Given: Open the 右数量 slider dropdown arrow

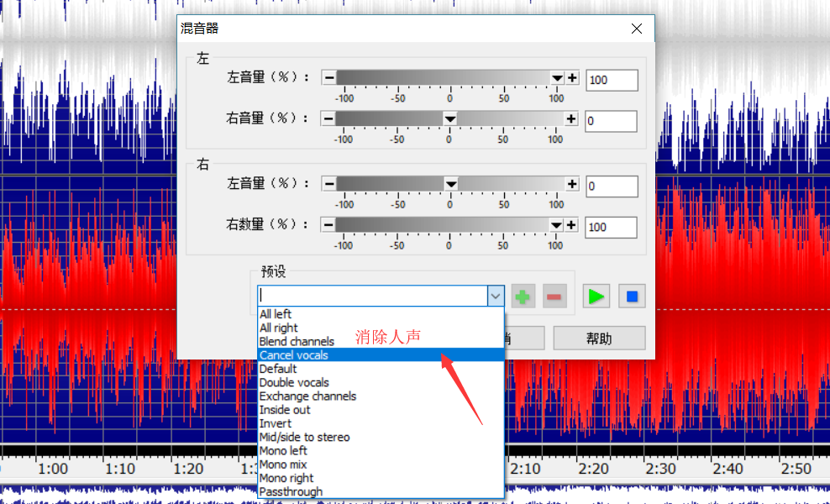Looking at the screenshot, I should [x=555, y=225].
